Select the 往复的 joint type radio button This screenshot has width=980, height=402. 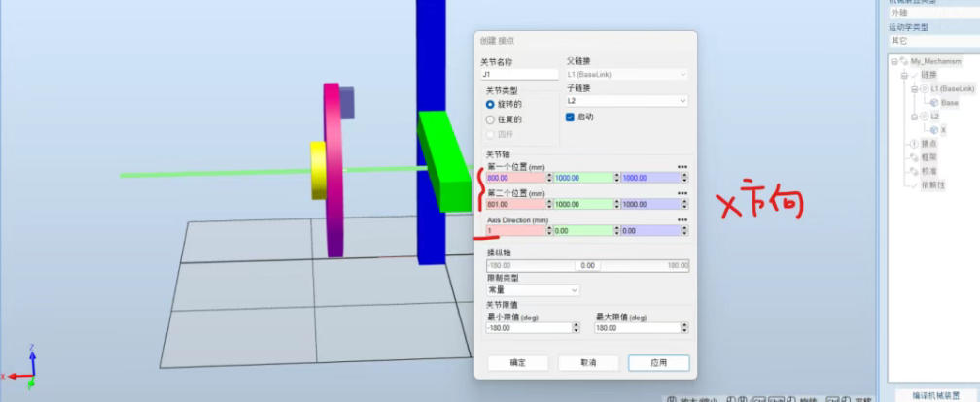pyautogui.click(x=490, y=119)
